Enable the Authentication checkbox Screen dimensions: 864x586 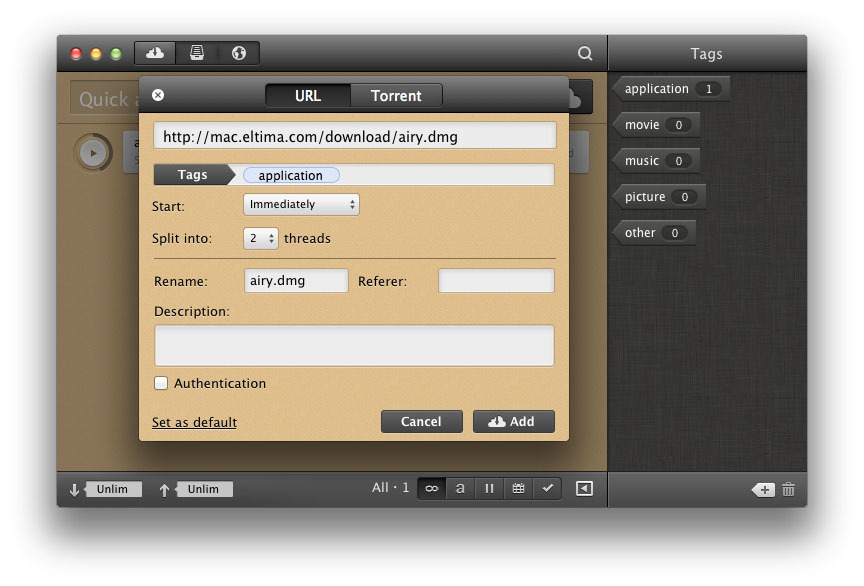pos(161,383)
